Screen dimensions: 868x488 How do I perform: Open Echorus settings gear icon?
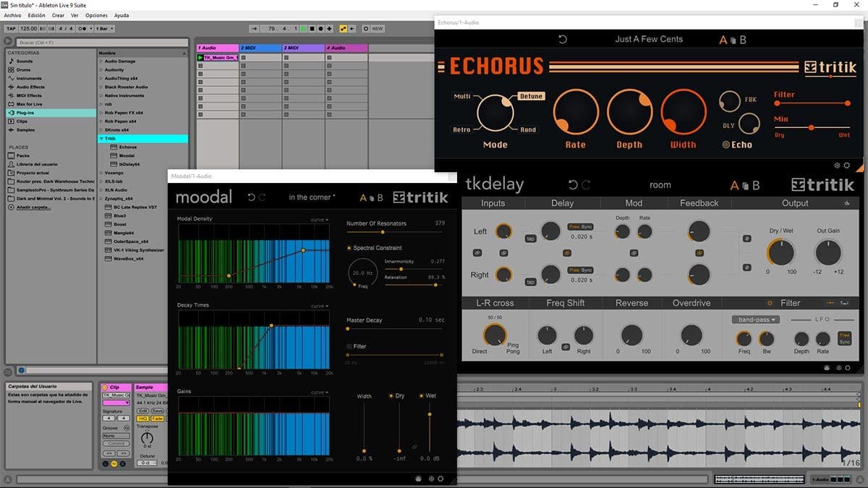pyautogui.click(x=847, y=166)
